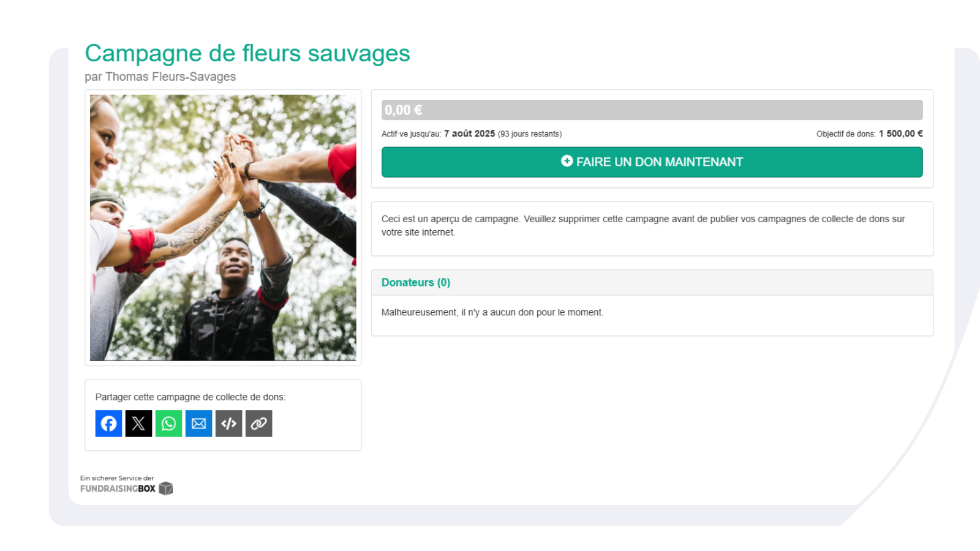980x551 pixels.
Task: Click the 0,00 € progress bar
Action: point(652,110)
